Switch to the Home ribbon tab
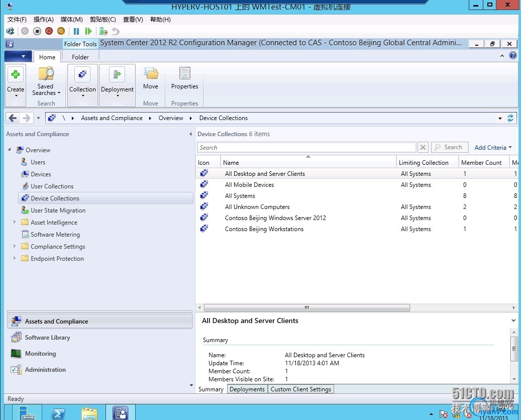This screenshot has width=521, height=420. click(x=47, y=57)
